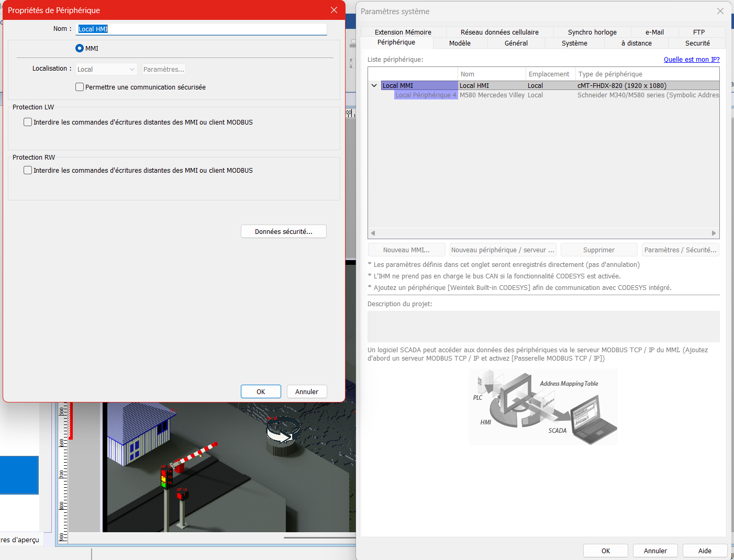
Task: Open the Localisation dropdown
Action: point(106,69)
